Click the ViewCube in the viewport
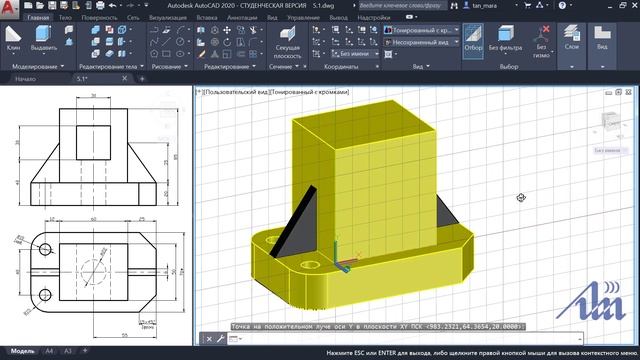 click(611, 121)
